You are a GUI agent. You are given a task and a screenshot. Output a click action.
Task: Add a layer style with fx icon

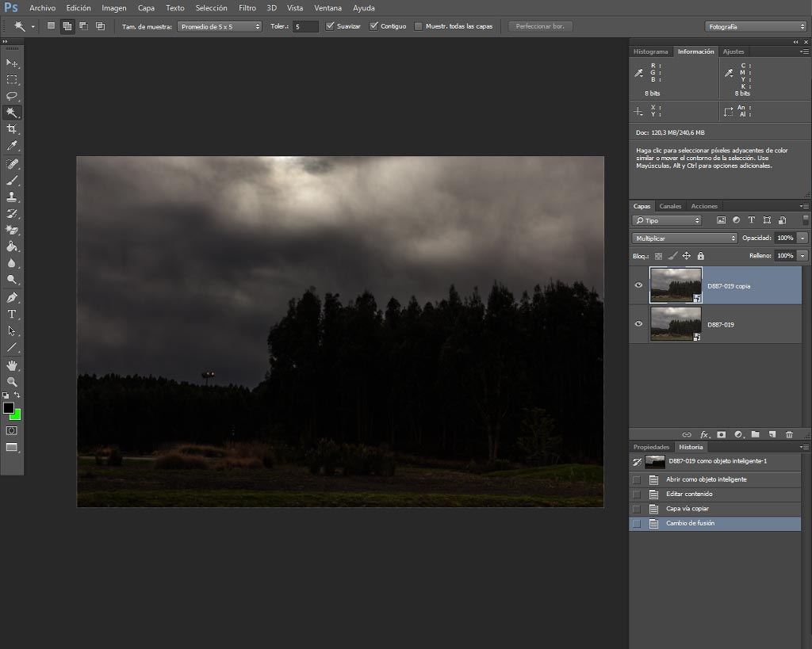click(704, 435)
